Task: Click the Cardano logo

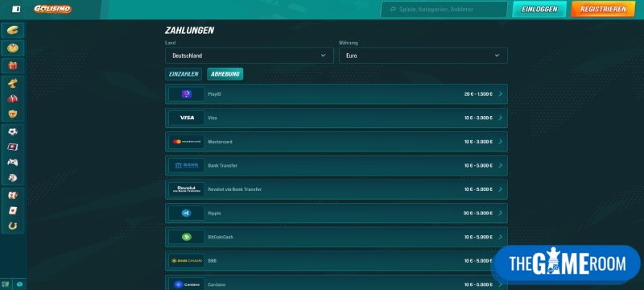Action: (187, 284)
